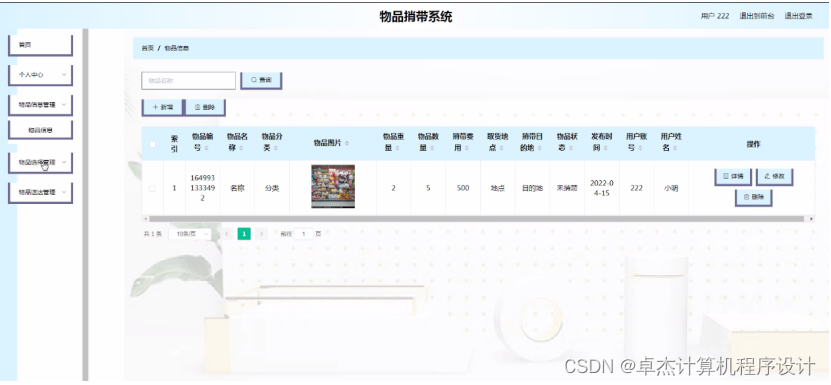Viewport: 831px width, 385px height.
Task: Toggle the select-all checkbox in table header
Action: [x=153, y=144]
